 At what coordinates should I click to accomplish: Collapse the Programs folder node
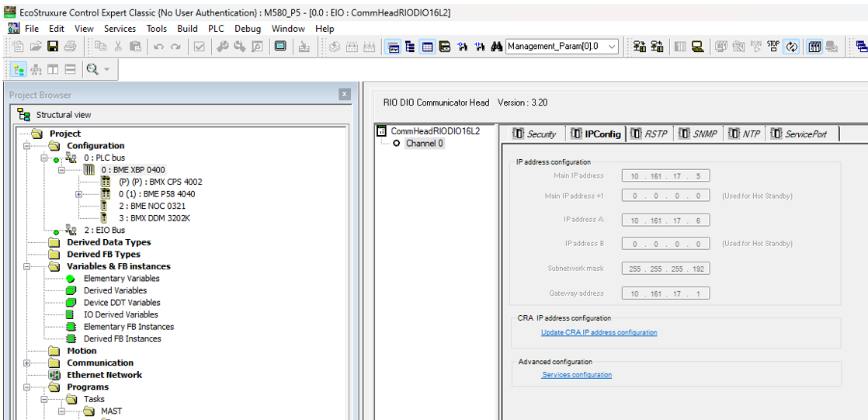tap(26, 387)
